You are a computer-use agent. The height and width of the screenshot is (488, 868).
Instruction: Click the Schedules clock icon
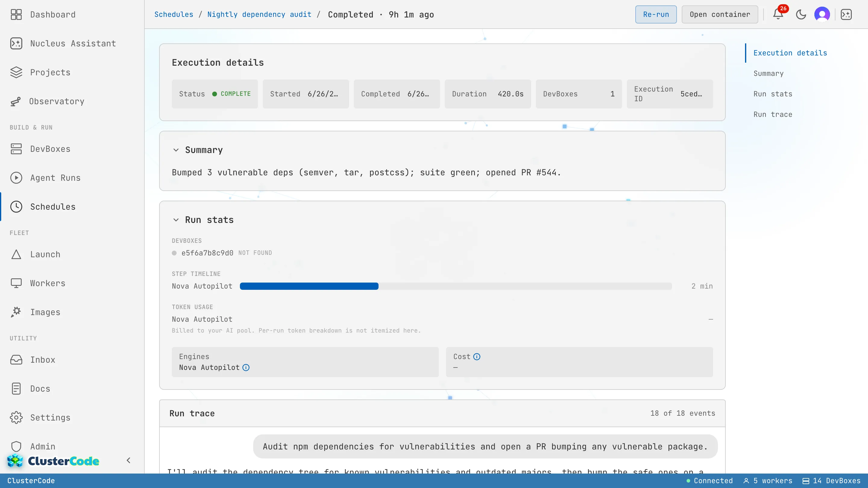pyautogui.click(x=16, y=207)
